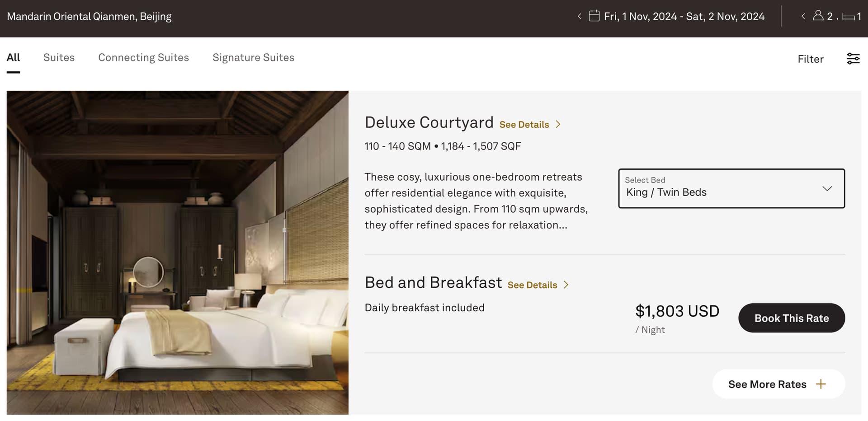Click the calendar icon in header
Image resolution: width=868 pixels, height=421 pixels.
point(594,16)
